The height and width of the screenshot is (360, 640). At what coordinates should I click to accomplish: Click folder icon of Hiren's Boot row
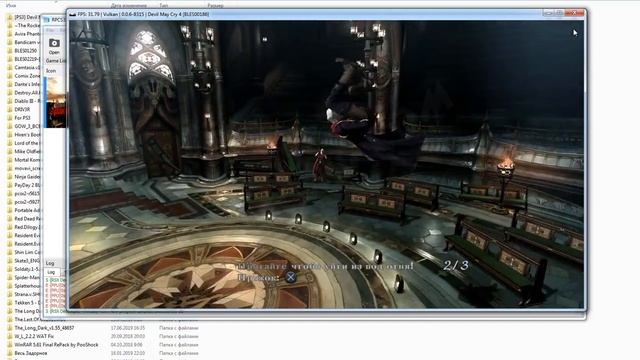coord(9,135)
